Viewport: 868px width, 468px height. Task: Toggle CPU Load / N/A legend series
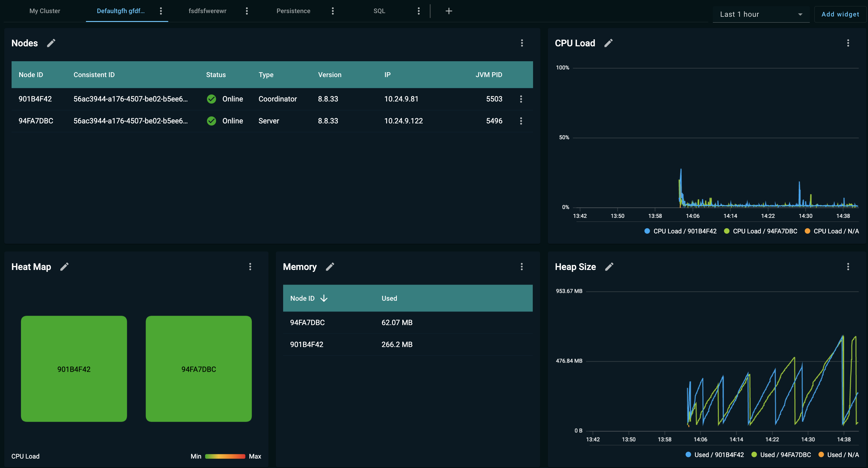[x=832, y=231]
